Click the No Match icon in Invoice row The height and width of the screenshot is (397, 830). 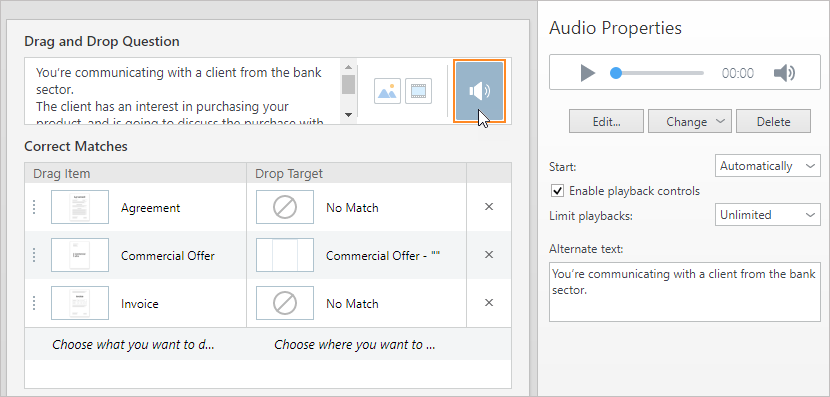click(x=285, y=303)
